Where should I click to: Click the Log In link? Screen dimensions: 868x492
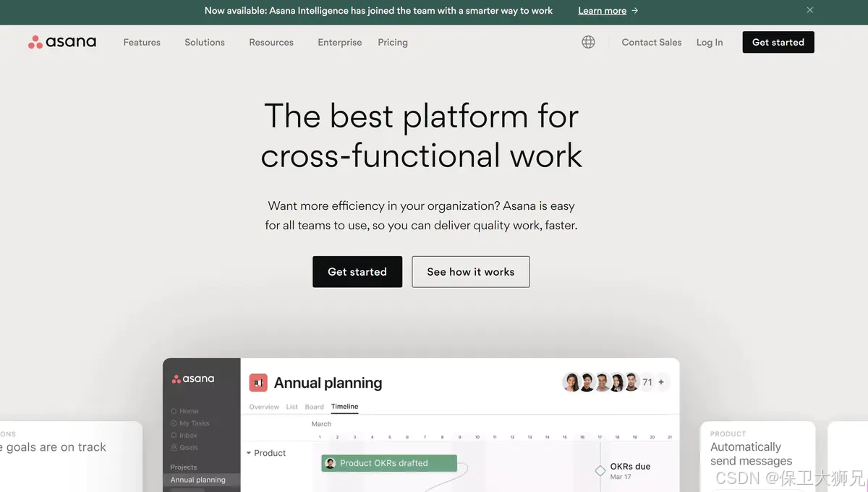pyautogui.click(x=710, y=42)
